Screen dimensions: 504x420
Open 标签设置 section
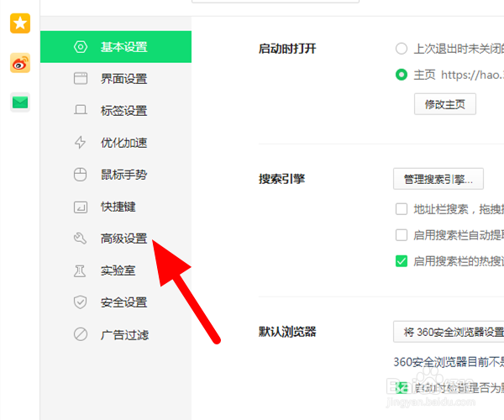116,111
